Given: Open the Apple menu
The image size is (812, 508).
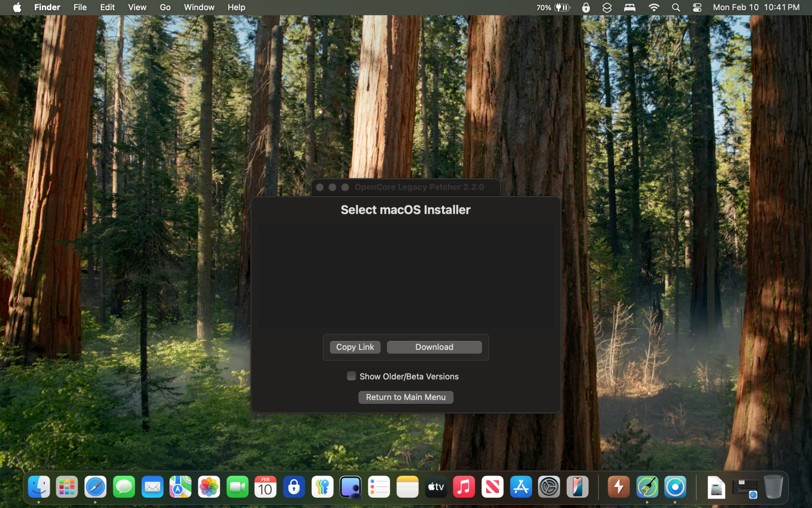Looking at the screenshot, I should coord(17,7).
